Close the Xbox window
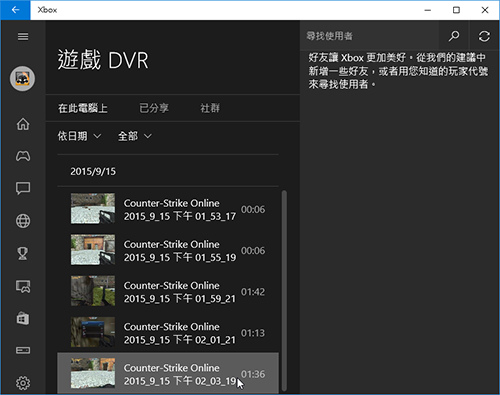The width and height of the screenshot is (500, 395). (485, 10)
